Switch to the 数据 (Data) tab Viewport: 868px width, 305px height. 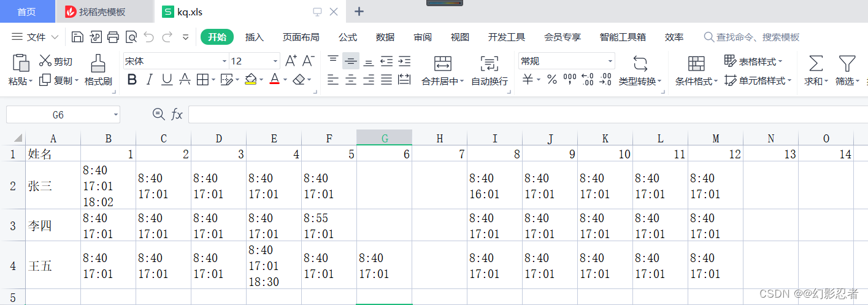coord(385,37)
